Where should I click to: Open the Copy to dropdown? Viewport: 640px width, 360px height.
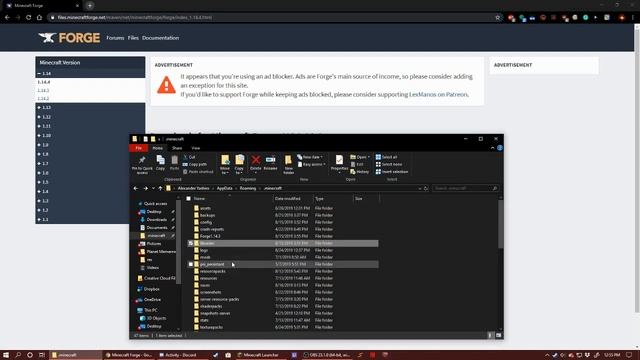(239, 165)
